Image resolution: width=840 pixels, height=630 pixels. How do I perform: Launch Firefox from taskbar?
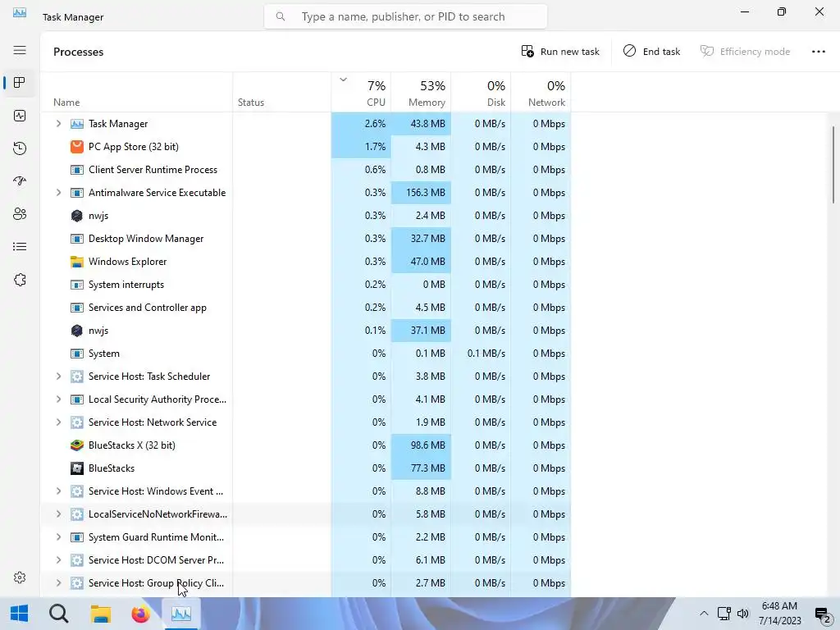[141, 614]
